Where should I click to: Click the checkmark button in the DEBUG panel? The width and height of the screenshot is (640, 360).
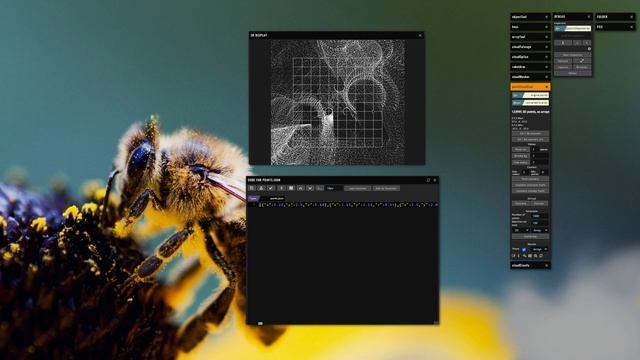tap(582, 60)
